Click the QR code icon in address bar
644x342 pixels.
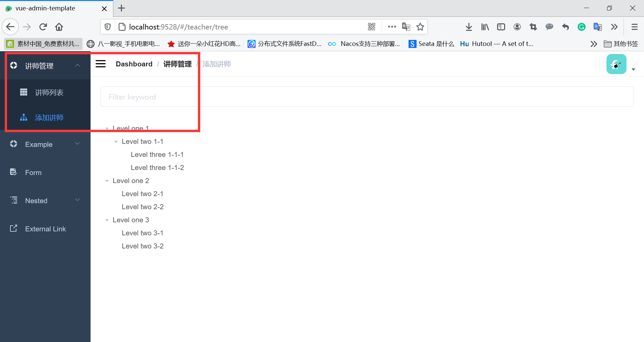coord(372,27)
